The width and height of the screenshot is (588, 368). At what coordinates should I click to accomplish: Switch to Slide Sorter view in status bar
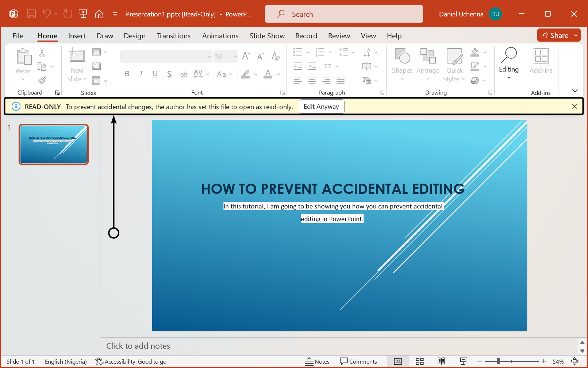point(419,361)
